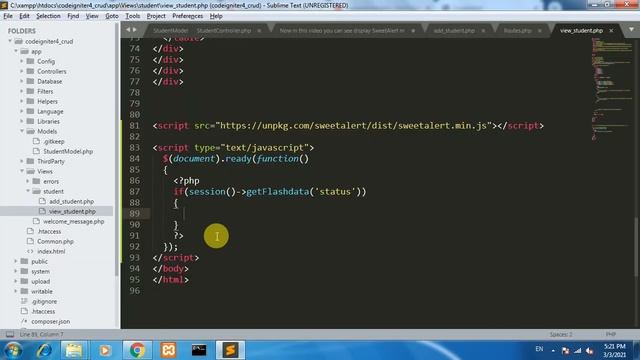Open Windows Explorer from taskbar
This screenshot has width=640, height=360.
click(x=74, y=350)
